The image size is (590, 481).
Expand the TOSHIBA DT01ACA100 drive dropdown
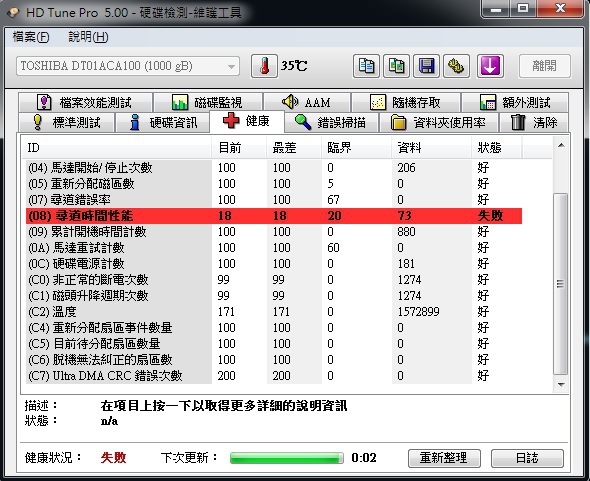(x=128, y=66)
